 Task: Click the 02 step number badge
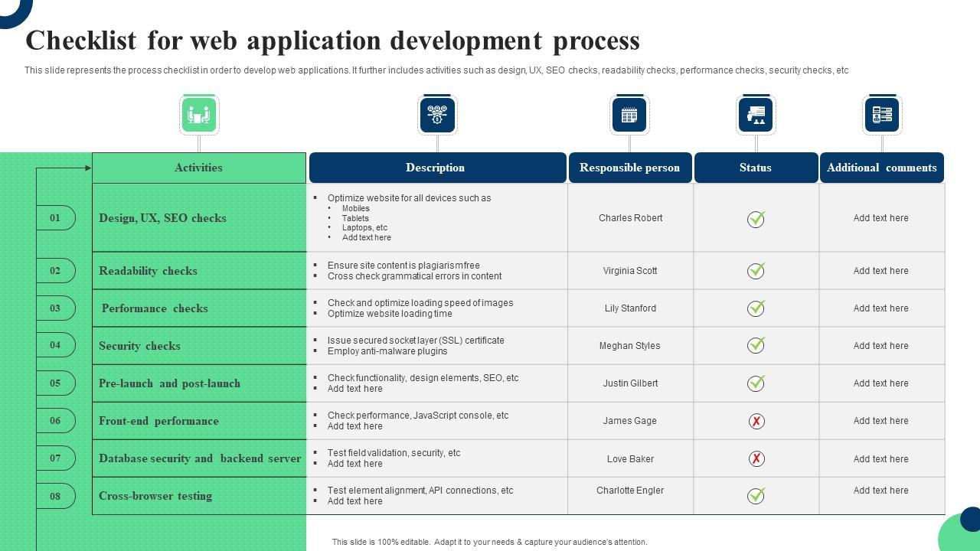click(56, 270)
